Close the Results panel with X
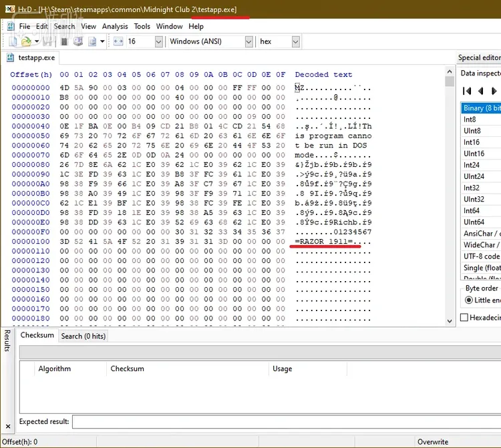The image size is (501, 448). point(8,426)
